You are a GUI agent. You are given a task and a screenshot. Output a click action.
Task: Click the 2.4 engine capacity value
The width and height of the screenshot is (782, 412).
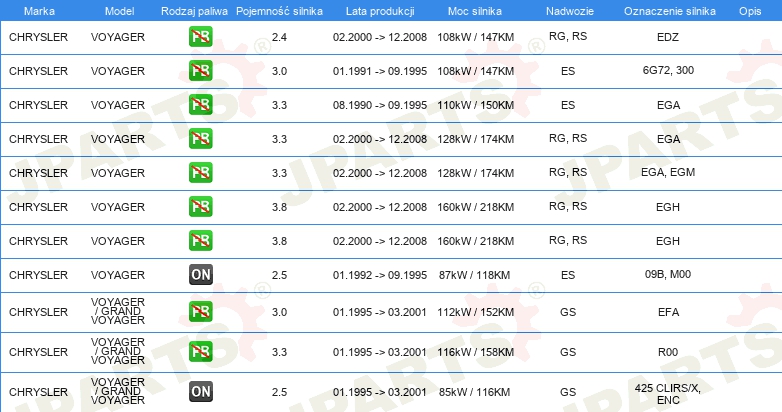coord(279,37)
